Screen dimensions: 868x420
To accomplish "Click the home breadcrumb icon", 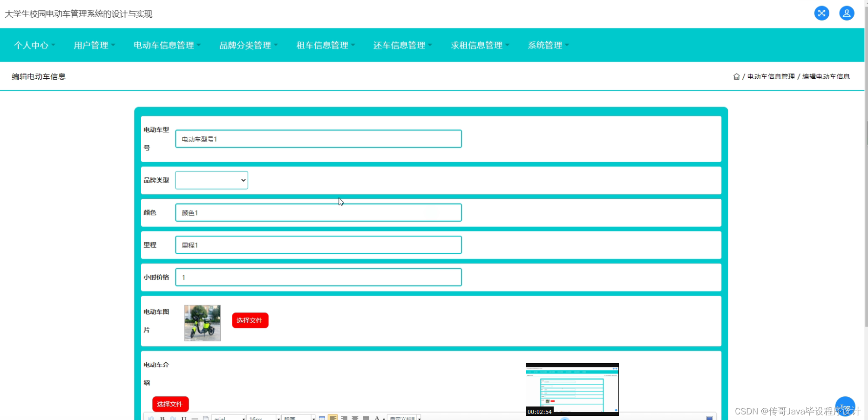I will [x=737, y=76].
